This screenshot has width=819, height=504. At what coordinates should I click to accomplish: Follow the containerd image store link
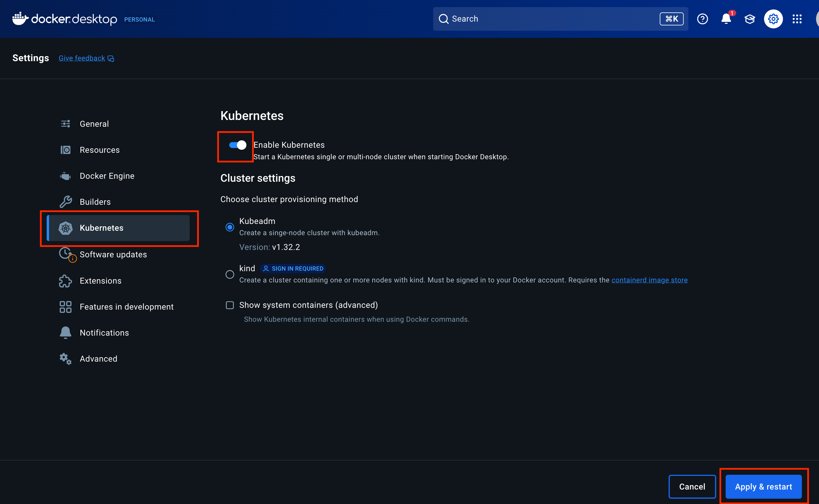(x=649, y=280)
